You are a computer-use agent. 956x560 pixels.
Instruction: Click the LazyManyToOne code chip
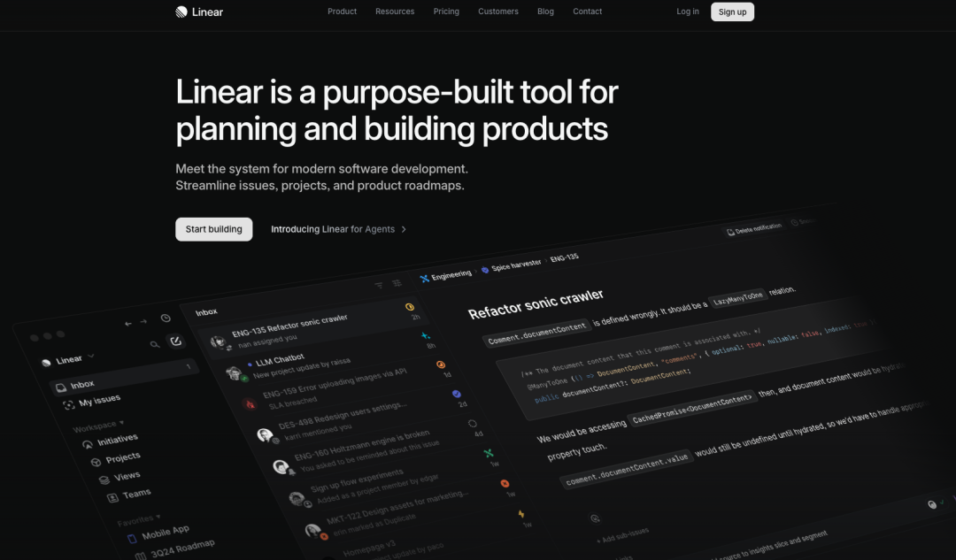point(738,298)
